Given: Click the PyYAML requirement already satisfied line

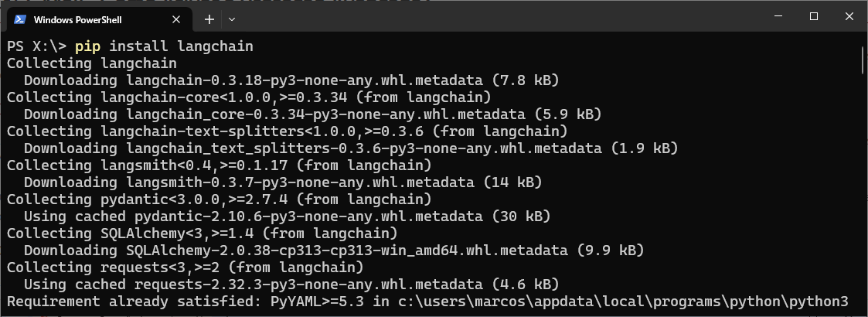Looking at the screenshot, I should (427, 302).
